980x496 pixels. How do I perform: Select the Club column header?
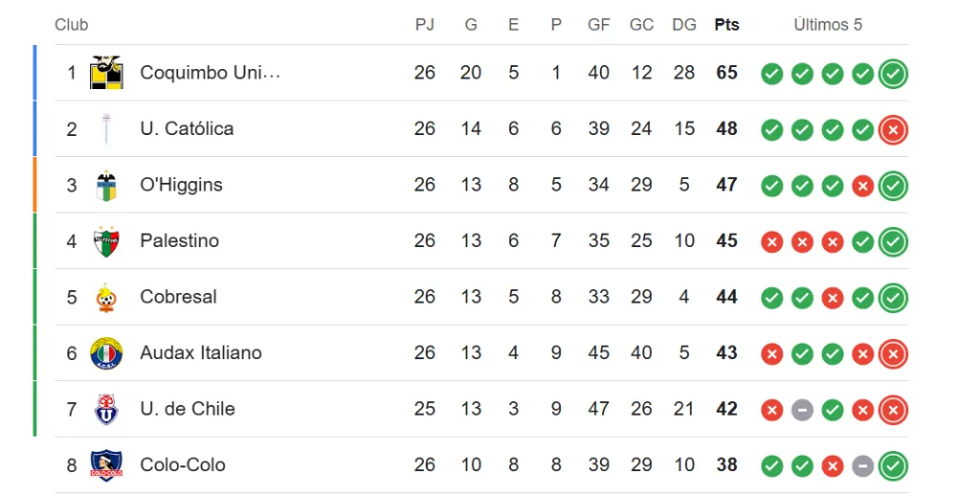point(72,25)
